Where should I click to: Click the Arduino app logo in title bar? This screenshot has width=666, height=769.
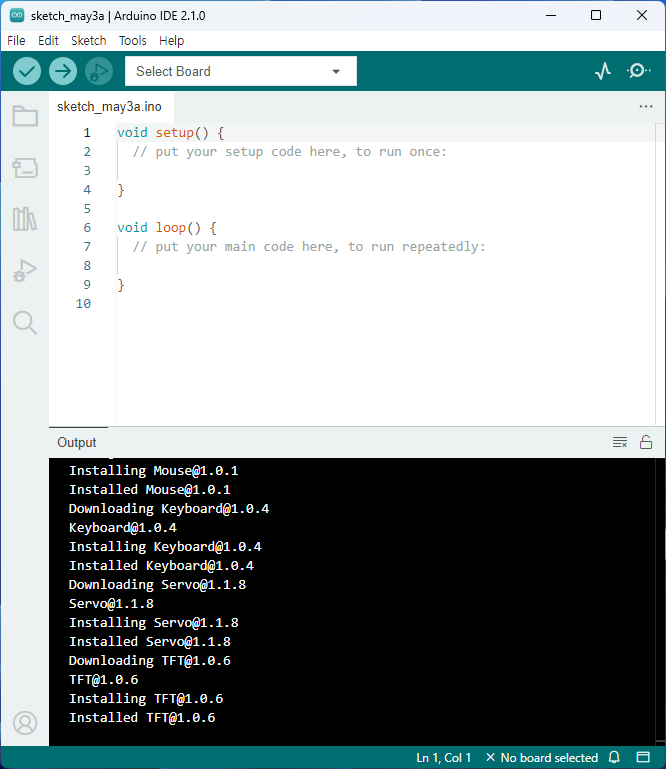pos(17,15)
